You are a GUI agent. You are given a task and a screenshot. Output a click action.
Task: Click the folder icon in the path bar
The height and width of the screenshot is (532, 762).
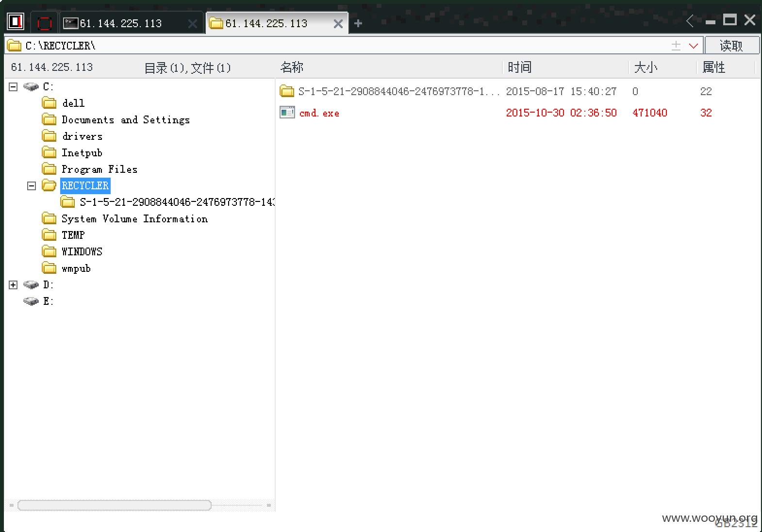(15, 46)
